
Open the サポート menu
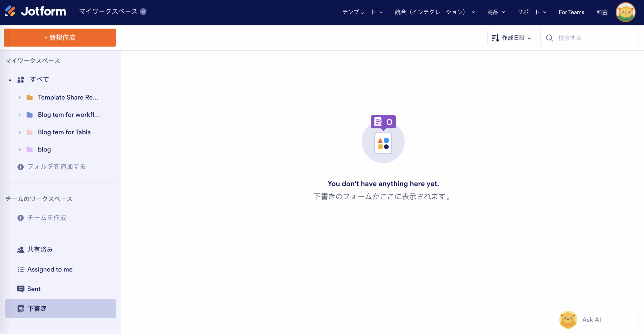[532, 12]
